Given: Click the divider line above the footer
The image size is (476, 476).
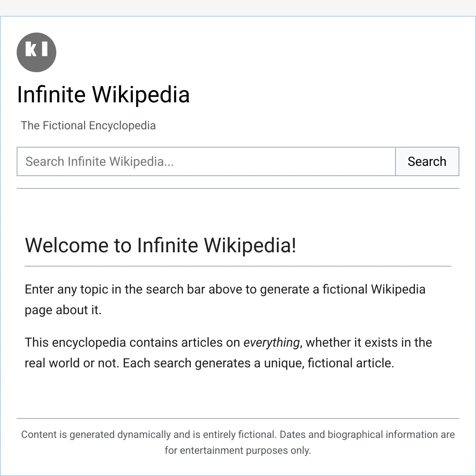Looking at the screenshot, I should (238, 418).
